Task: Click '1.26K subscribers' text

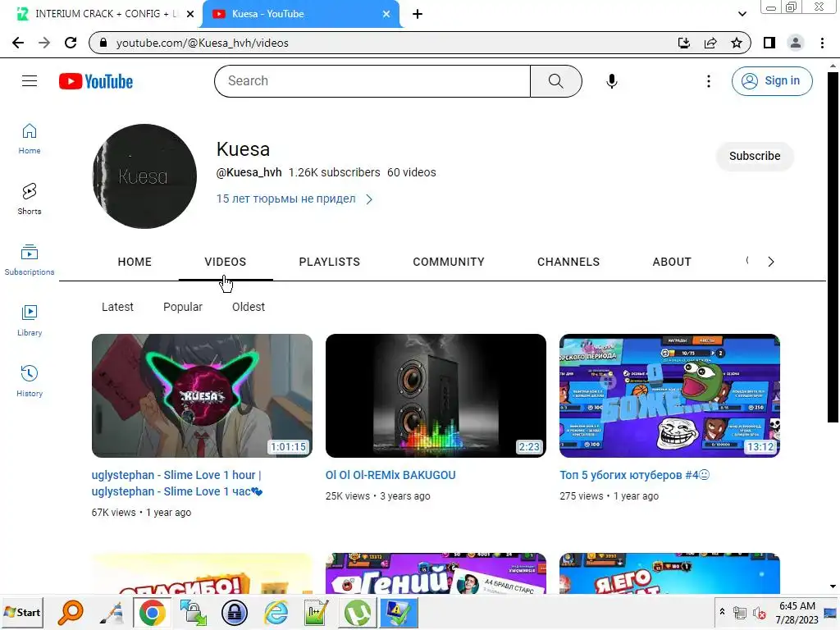Action: coord(335,172)
